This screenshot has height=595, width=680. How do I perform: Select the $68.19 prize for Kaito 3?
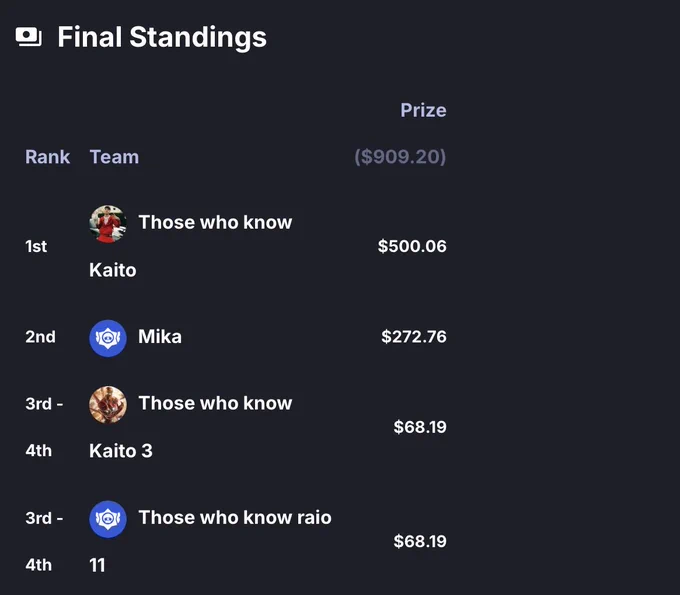pos(420,427)
